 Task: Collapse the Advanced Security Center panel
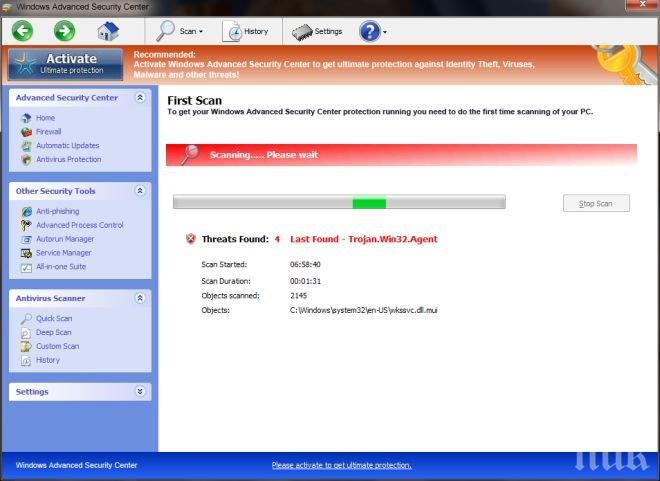click(140, 98)
